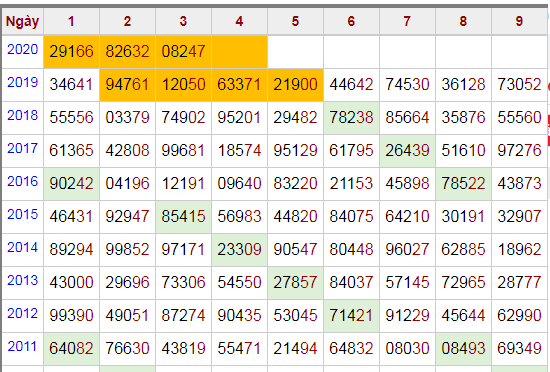Select green cell 85415
The width and height of the screenshot is (550, 372).
click(x=183, y=216)
